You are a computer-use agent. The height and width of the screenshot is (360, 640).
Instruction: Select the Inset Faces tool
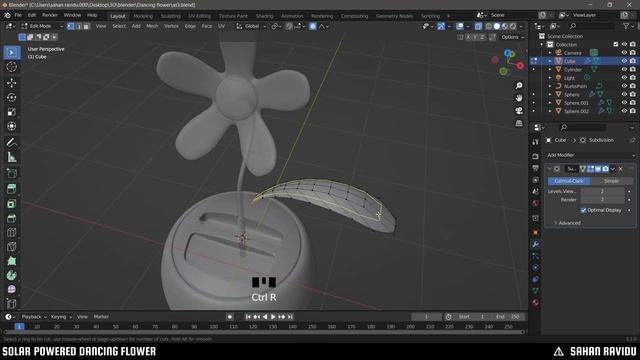(11, 203)
